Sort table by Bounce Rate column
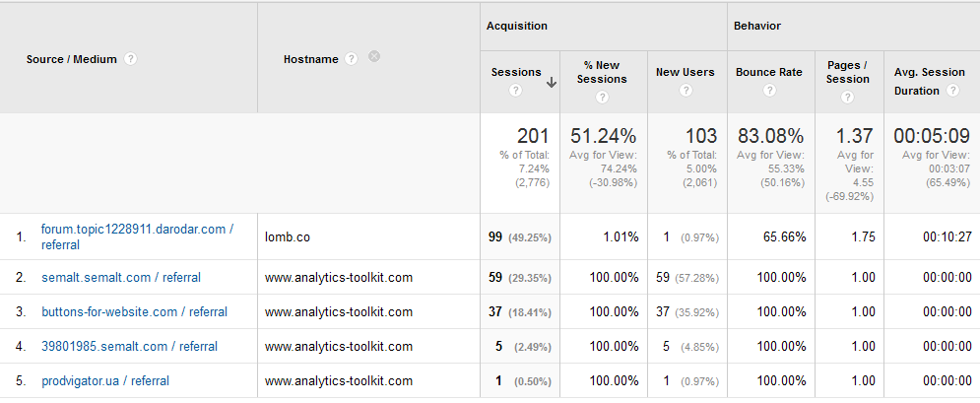Viewport: 980px width, 403px height. (x=769, y=72)
